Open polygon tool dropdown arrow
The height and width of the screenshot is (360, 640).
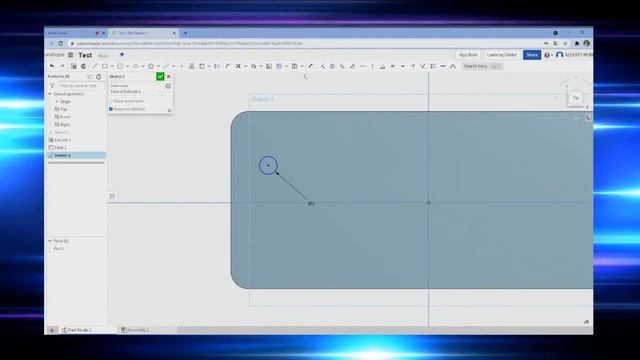pos(158,66)
